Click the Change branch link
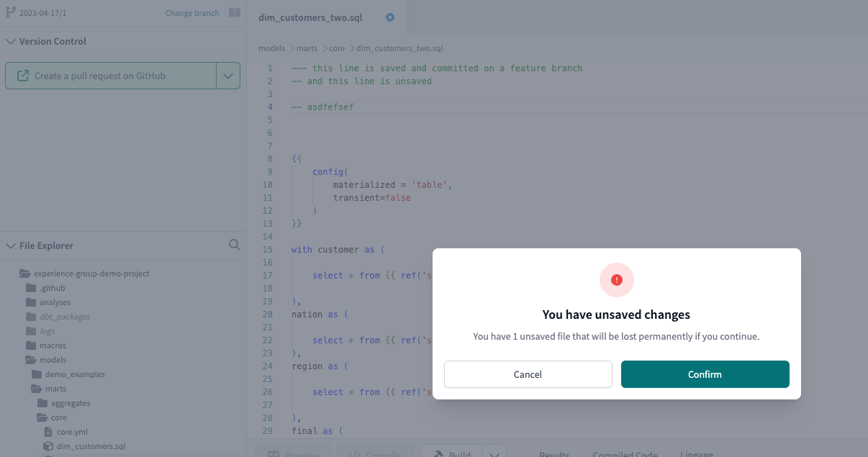 coord(191,12)
